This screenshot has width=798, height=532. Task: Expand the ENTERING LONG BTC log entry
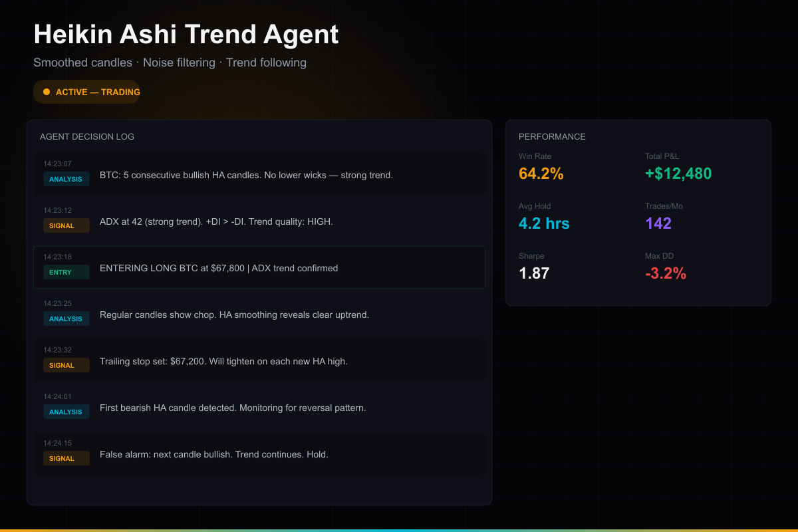tap(259, 268)
